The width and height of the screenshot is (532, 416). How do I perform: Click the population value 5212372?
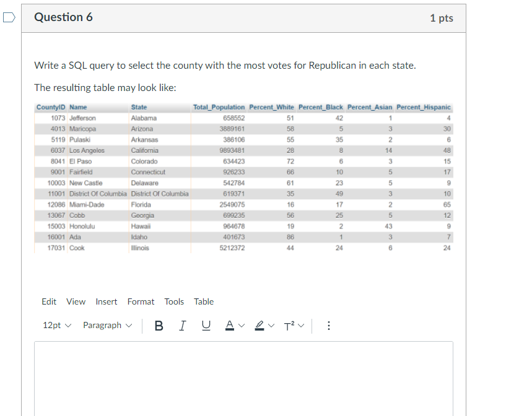point(232,248)
